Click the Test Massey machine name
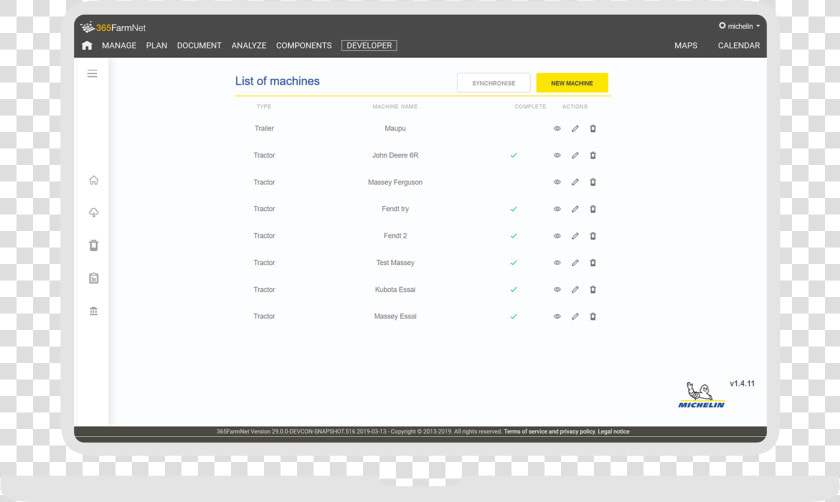 click(395, 263)
